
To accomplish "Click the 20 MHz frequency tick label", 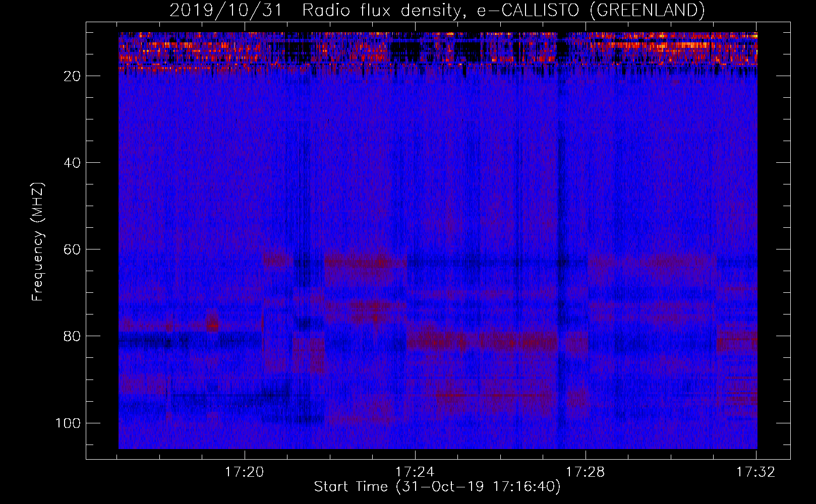I will click(73, 76).
